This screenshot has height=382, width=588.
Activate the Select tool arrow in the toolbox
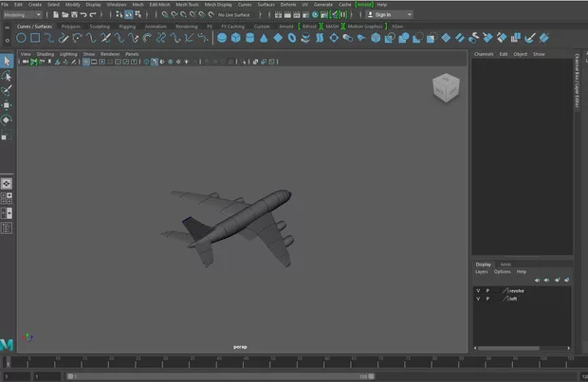7,61
